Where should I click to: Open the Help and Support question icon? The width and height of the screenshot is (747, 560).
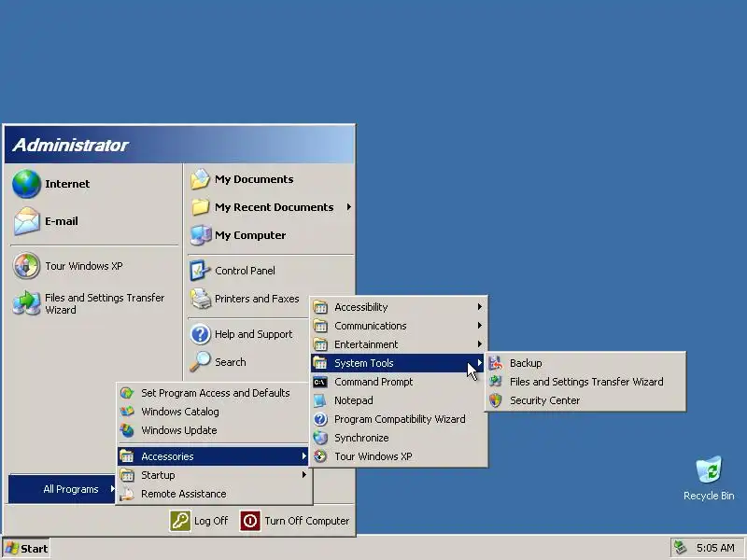200,334
